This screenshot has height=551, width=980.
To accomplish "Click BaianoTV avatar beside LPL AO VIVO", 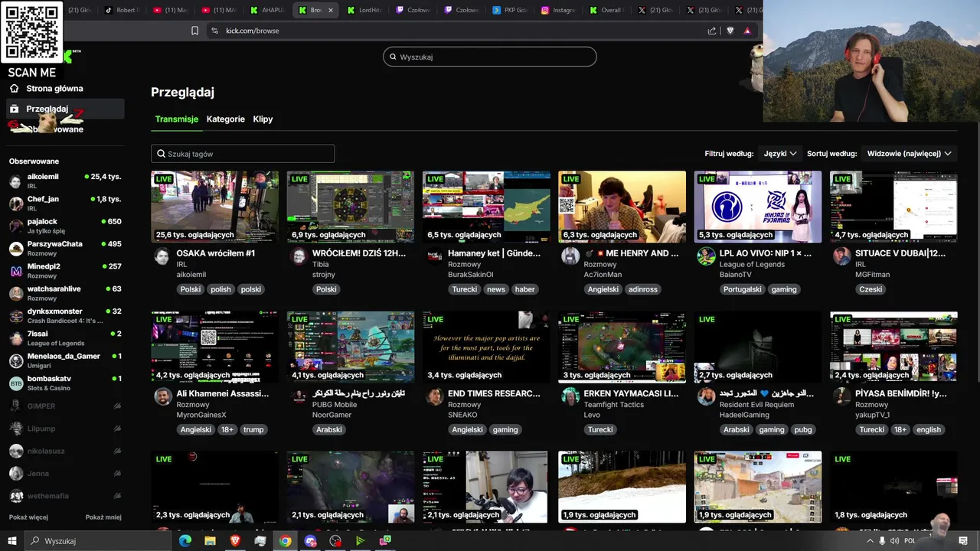I will click(706, 256).
